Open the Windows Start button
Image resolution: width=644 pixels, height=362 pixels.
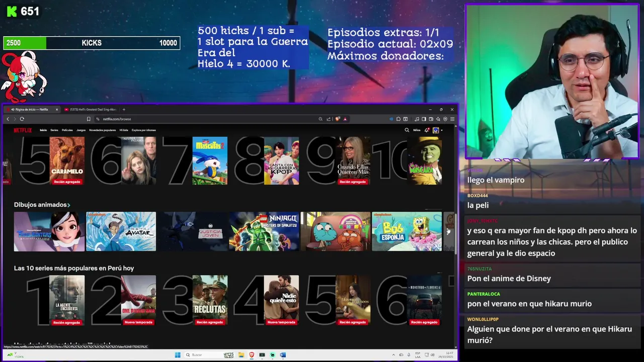coord(178,355)
